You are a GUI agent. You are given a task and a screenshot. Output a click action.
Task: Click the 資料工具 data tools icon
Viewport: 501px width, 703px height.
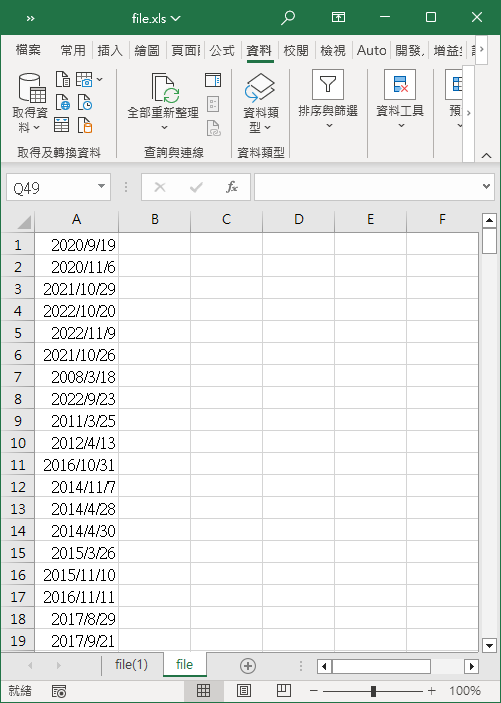[x=400, y=84]
